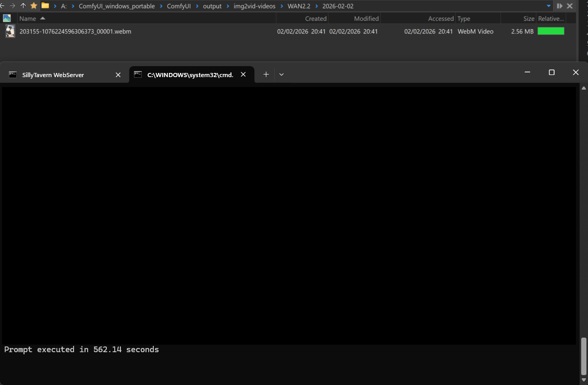Screen dimensions: 588x385
Task: Close the cmd.exe terminal tab
Action: (243, 74)
